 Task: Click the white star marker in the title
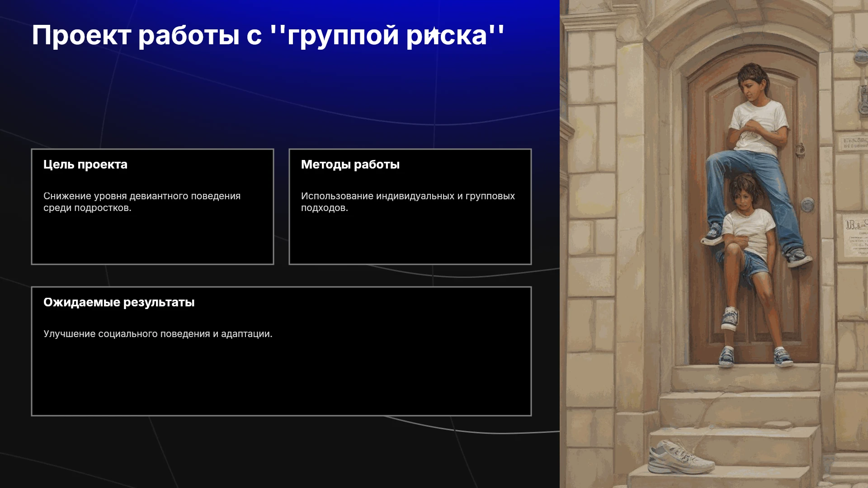[x=434, y=33]
